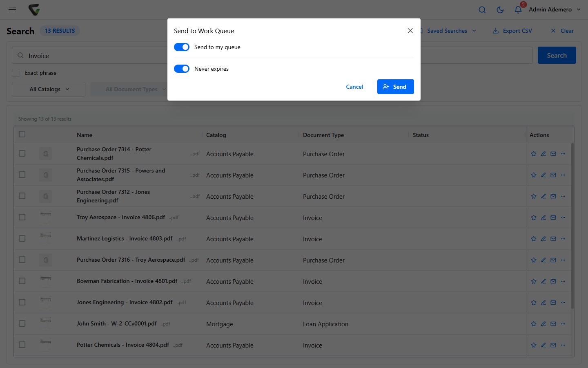Edit Potter Chemicals Invoice 4804

pyautogui.click(x=543, y=345)
